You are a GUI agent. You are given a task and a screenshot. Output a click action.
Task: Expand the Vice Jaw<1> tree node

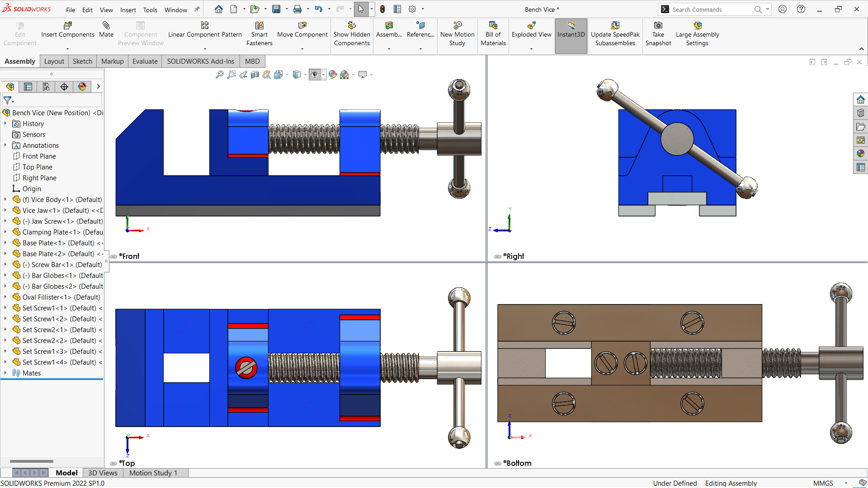(x=5, y=211)
